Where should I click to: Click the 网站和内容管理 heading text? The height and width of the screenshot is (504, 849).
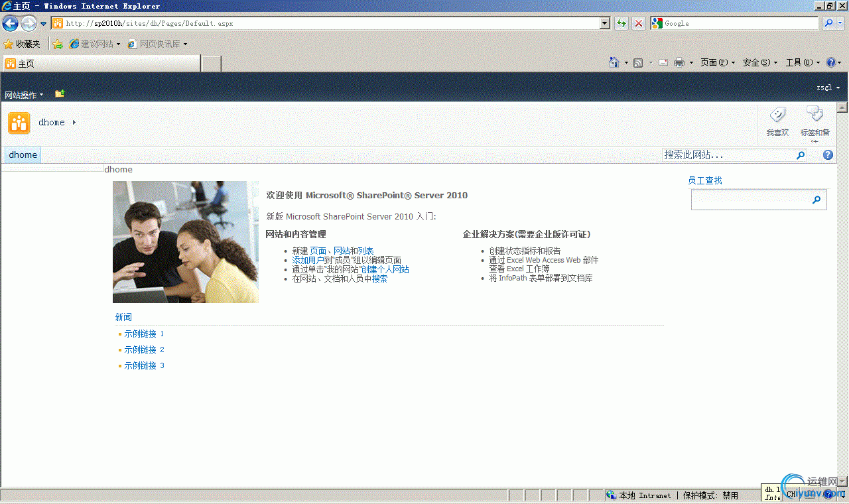[296, 234]
